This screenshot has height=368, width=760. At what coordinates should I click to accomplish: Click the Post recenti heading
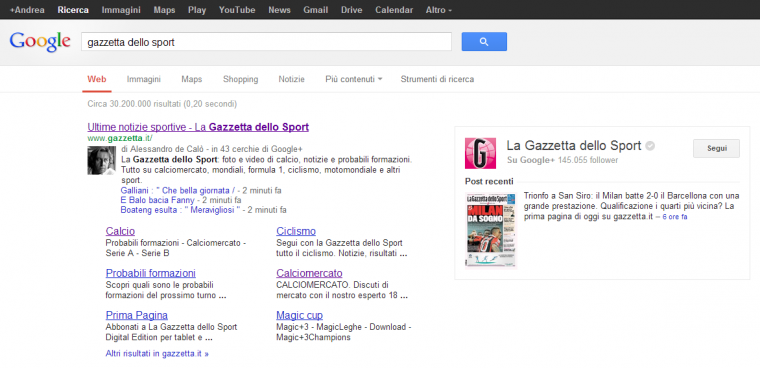[x=489, y=181]
